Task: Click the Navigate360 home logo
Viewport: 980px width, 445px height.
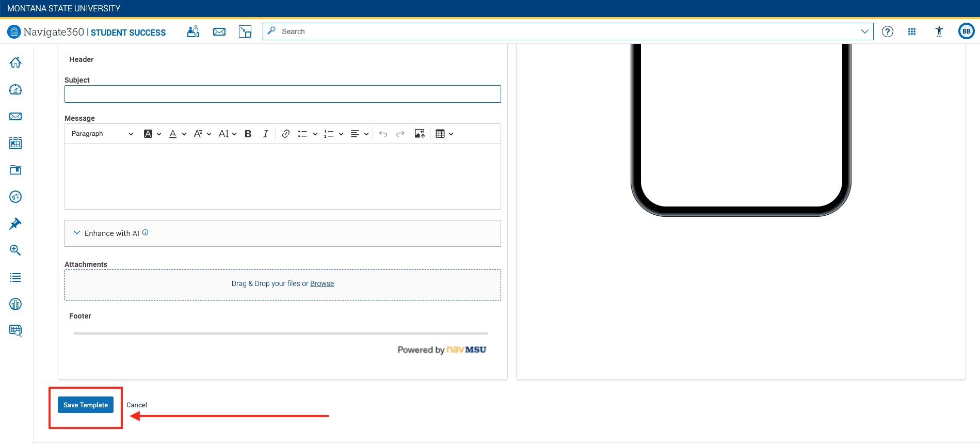Action: (x=86, y=32)
